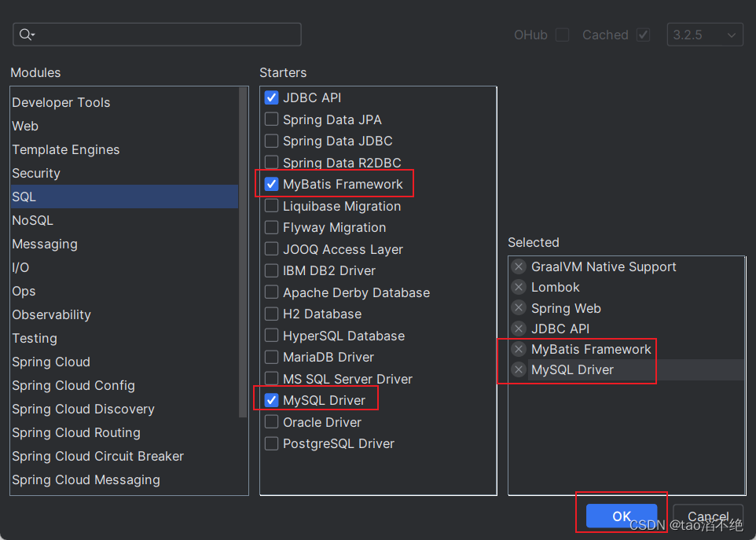Select the Messaging module
Image resolution: width=756 pixels, height=540 pixels.
(x=124, y=244)
